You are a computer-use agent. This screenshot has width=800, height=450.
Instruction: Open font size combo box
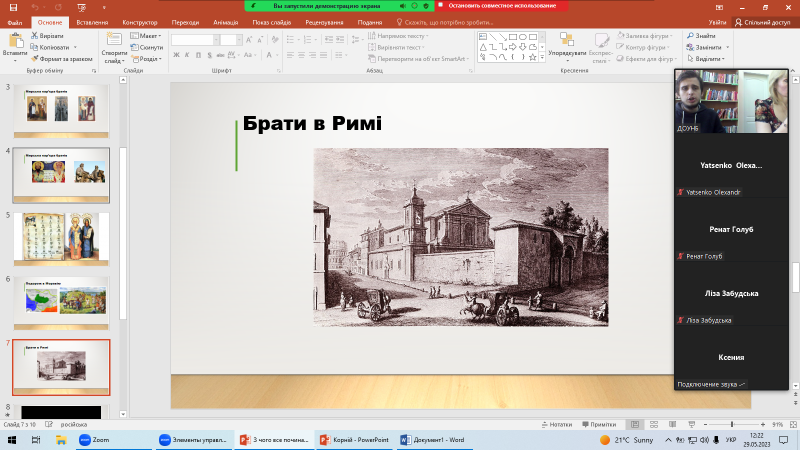coord(231,40)
